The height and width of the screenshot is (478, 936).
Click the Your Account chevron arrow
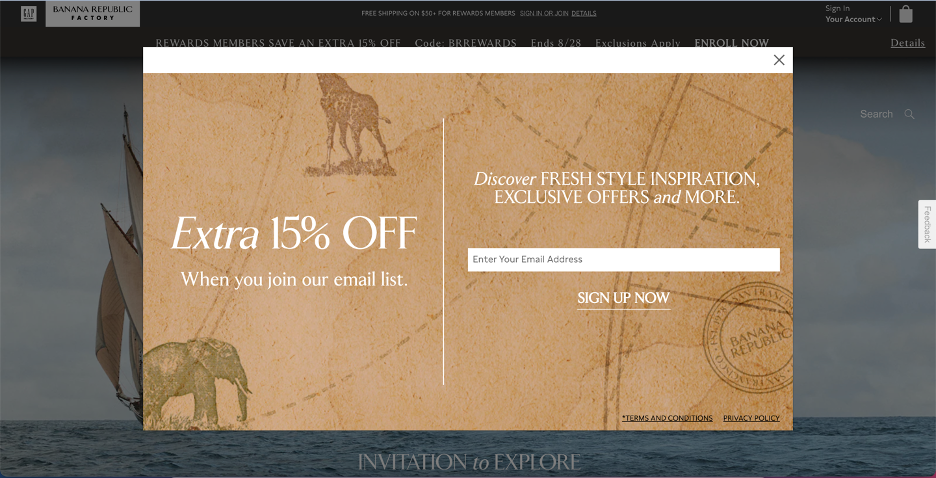coord(879,20)
